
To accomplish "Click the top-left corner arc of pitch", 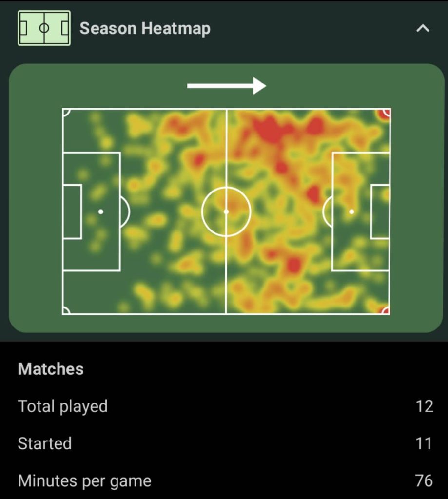I will [66, 113].
